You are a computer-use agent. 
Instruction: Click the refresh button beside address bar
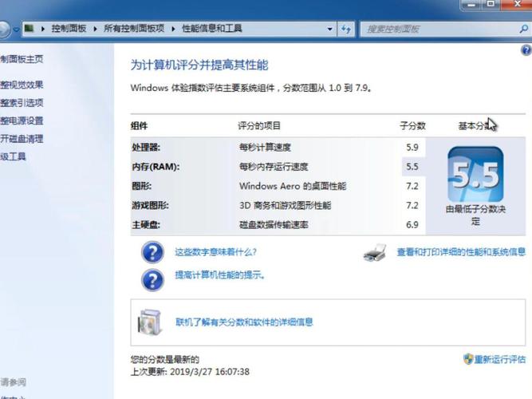point(345,30)
